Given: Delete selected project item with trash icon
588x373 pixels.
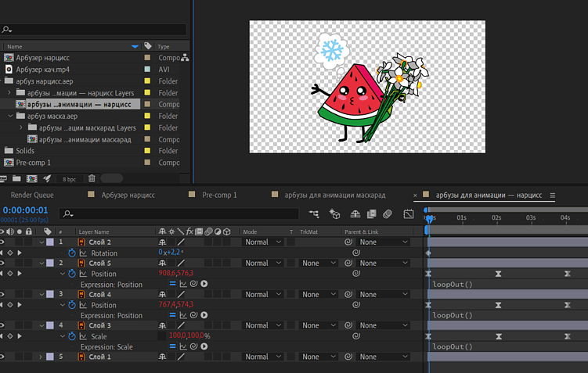Looking at the screenshot, I should tap(92, 179).
